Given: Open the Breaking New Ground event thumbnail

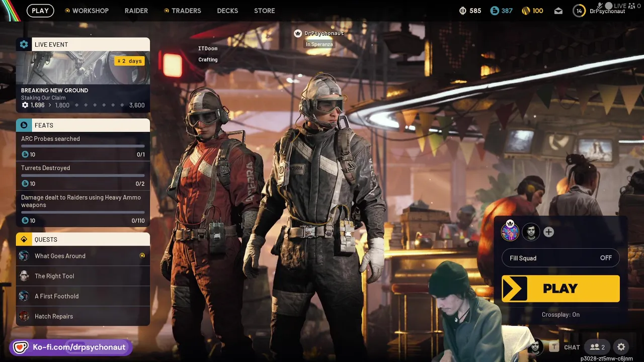Looking at the screenshot, I should pos(83,67).
